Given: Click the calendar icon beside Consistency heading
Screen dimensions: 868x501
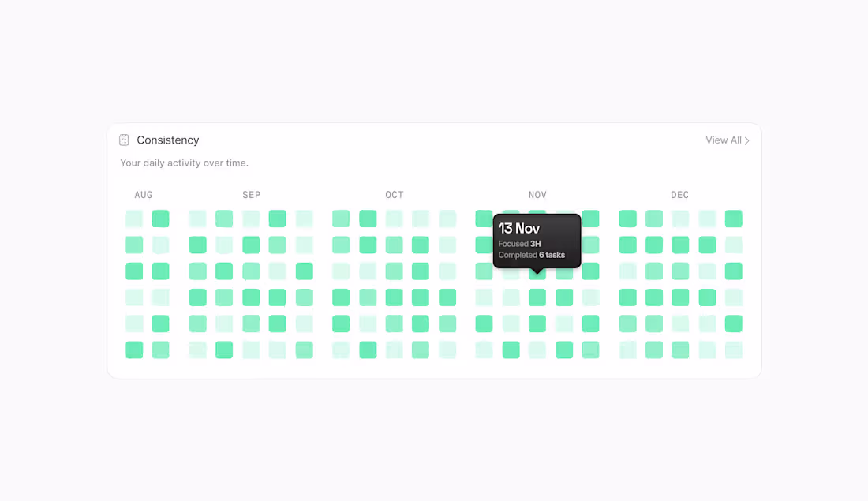Looking at the screenshot, I should coord(124,140).
